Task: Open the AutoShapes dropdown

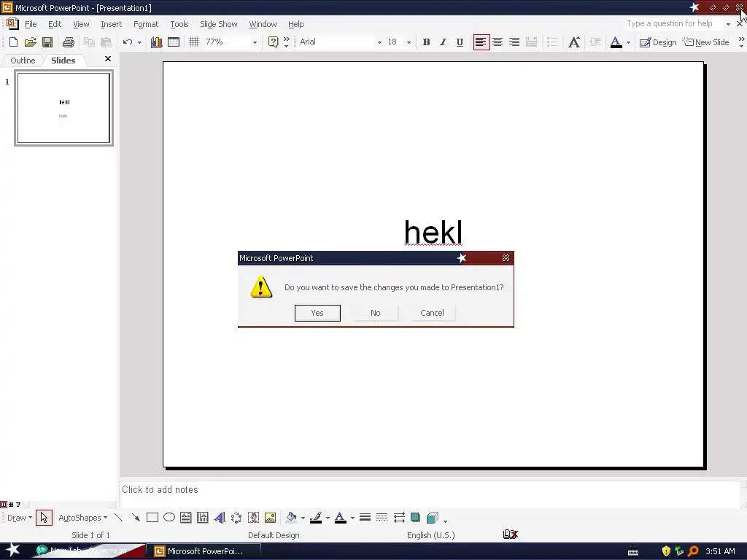Action: click(x=82, y=518)
